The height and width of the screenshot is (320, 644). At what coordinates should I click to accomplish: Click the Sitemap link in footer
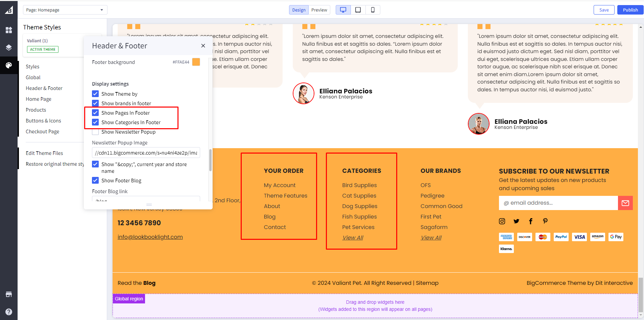click(427, 283)
